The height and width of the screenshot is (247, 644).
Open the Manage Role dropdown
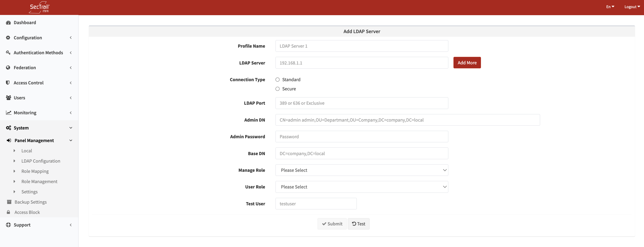click(361, 170)
